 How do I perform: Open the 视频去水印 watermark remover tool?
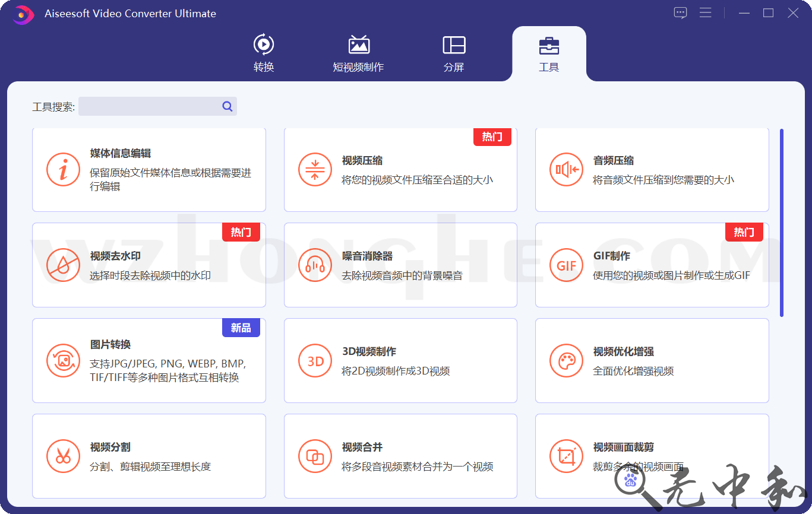[x=149, y=265]
